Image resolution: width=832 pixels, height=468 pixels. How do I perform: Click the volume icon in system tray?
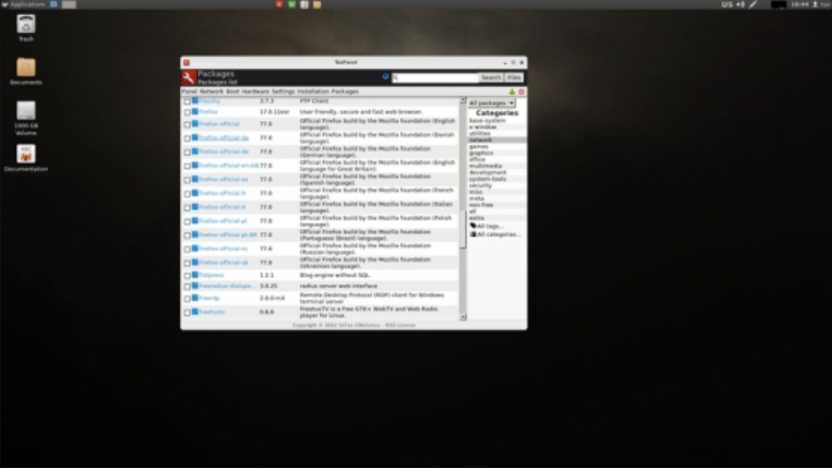point(741,4)
